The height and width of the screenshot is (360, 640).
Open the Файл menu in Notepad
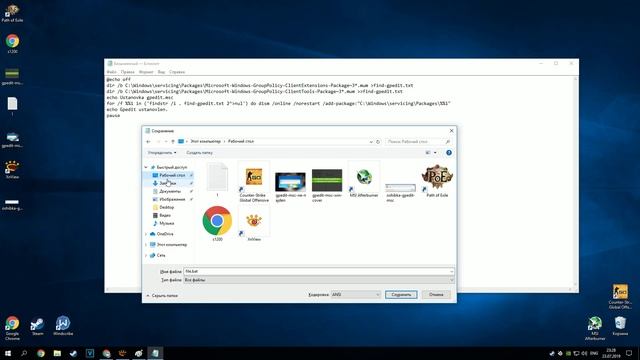tap(111, 72)
